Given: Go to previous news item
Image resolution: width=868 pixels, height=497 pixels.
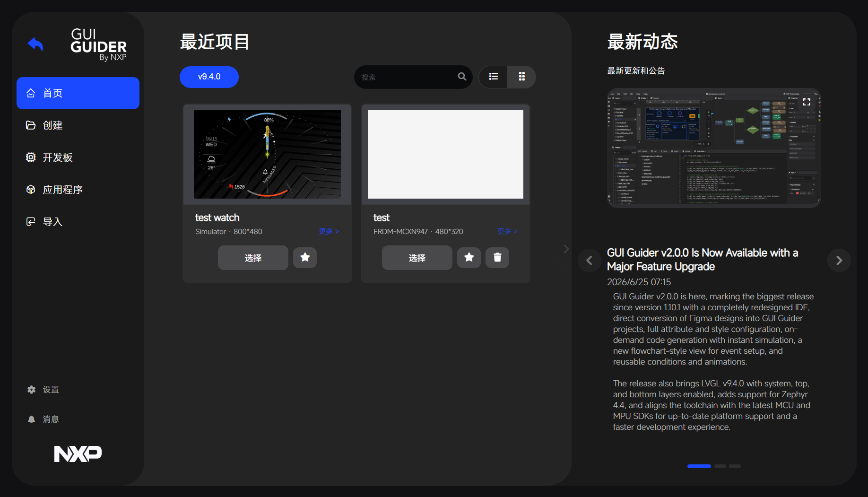Looking at the screenshot, I should pyautogui.click(x=590, y=261).
